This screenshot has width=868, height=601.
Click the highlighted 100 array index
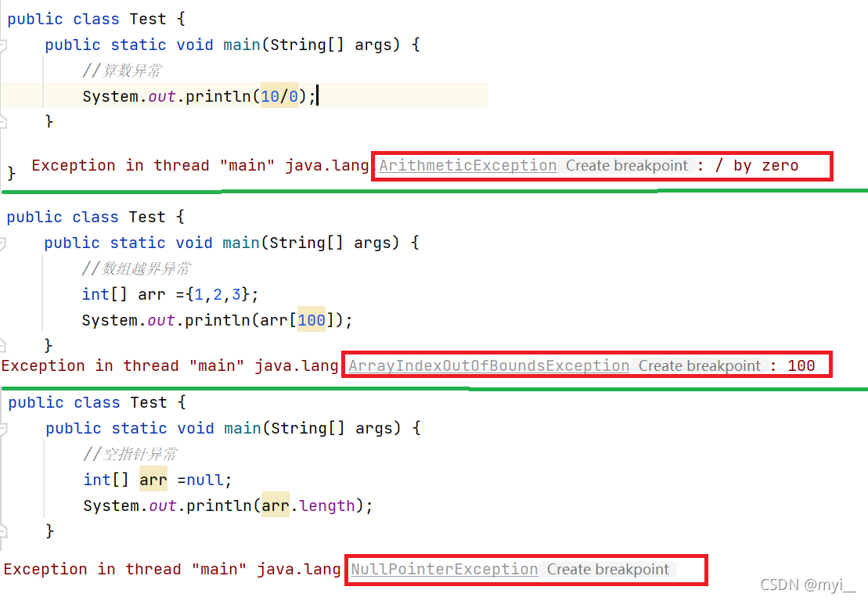[312, 320]
